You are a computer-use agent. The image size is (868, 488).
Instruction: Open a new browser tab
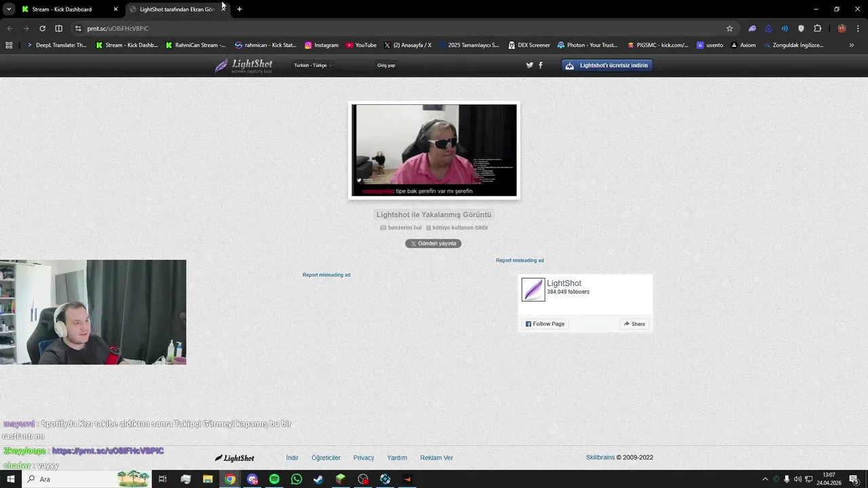239,9
